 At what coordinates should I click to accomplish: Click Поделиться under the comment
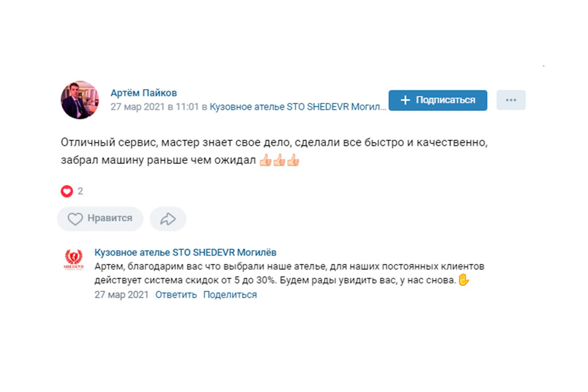(230, 295)
